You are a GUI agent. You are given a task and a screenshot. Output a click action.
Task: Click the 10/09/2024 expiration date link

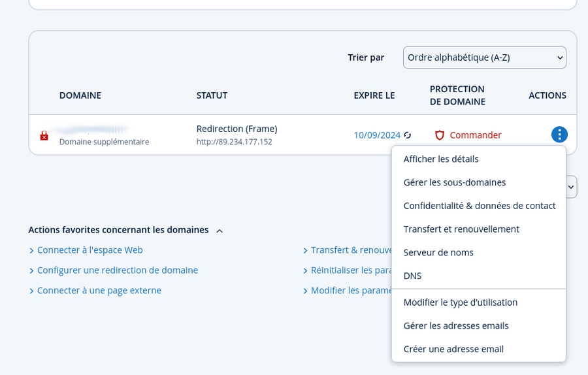click(x=377, y=135)
